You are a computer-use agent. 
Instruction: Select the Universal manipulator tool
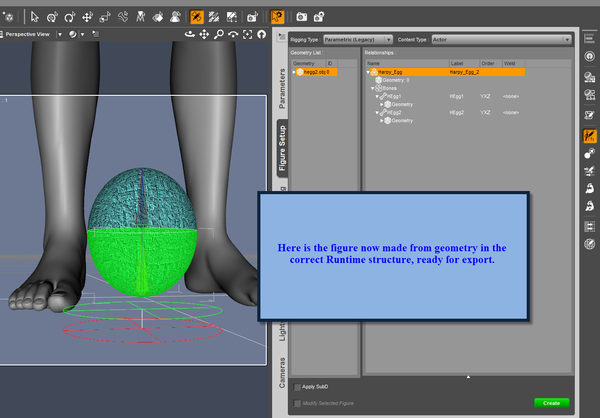pos(52,17)
